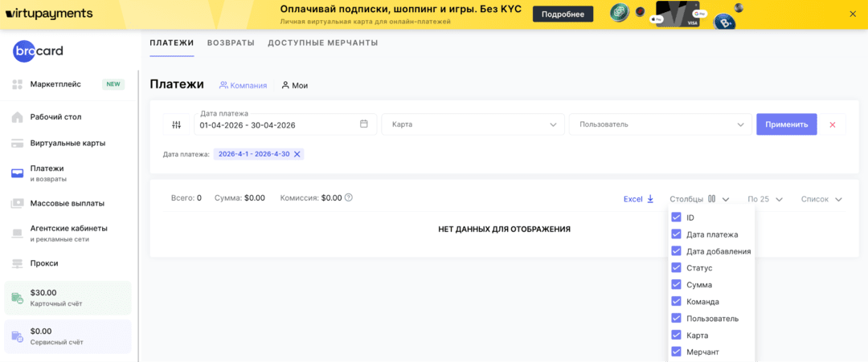Uncheck the Команда column checkbox
868x362 pixels.
pos(676,302)
